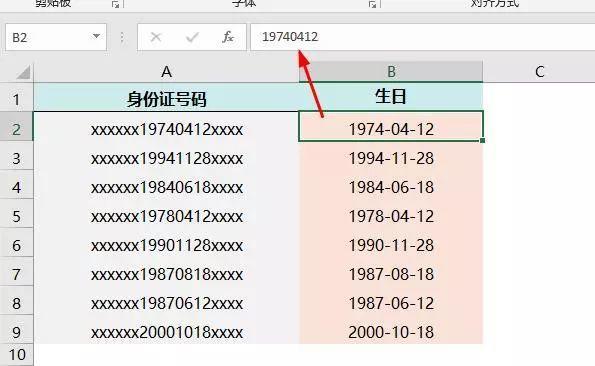Viewport: 595px width, 366px height.
Task: Click cell with 2000-10-18
Action: (x=391, y=330)
